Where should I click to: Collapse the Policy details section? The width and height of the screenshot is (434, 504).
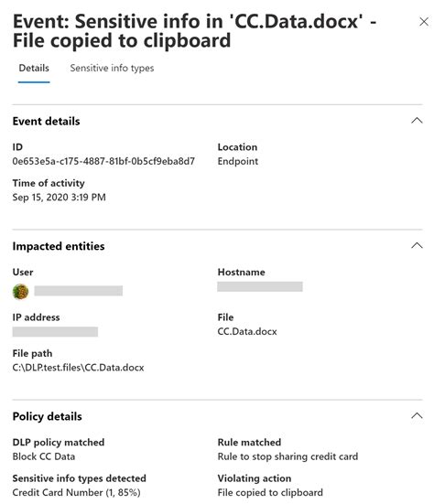[x=417, y=415]
